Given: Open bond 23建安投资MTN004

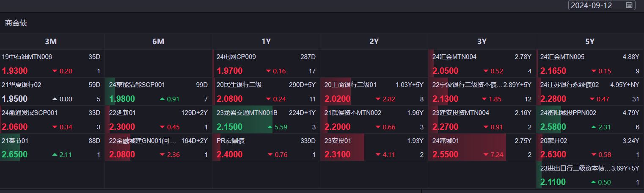Looking at the screenshot, I should pos(461,113).
